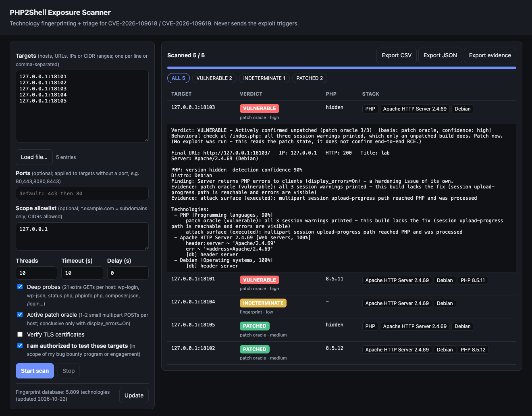This screenshot has height=416, width=532.
Task: Click the "8.5.11" PHP version cell
Action: tap(335, 279)
